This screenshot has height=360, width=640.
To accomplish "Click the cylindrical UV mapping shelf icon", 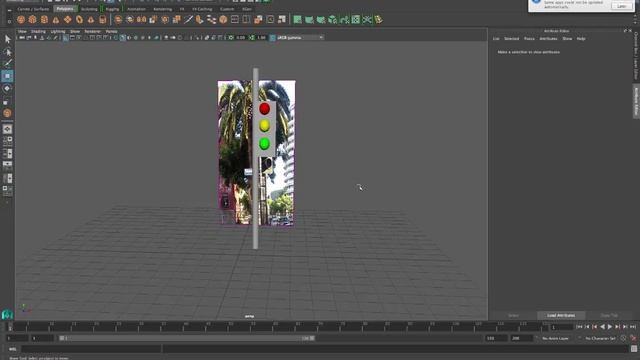I will (309, 20).
